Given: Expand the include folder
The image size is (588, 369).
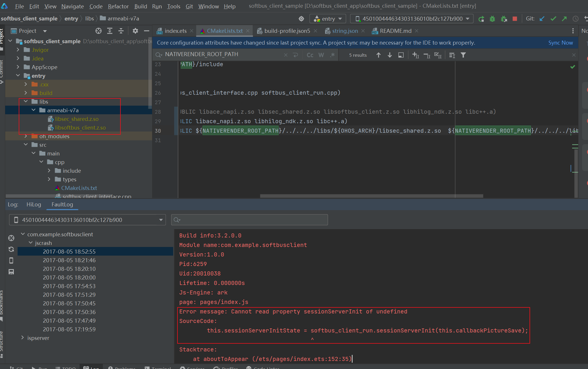Looking at the screenshot, I should (x=49, y=171).
